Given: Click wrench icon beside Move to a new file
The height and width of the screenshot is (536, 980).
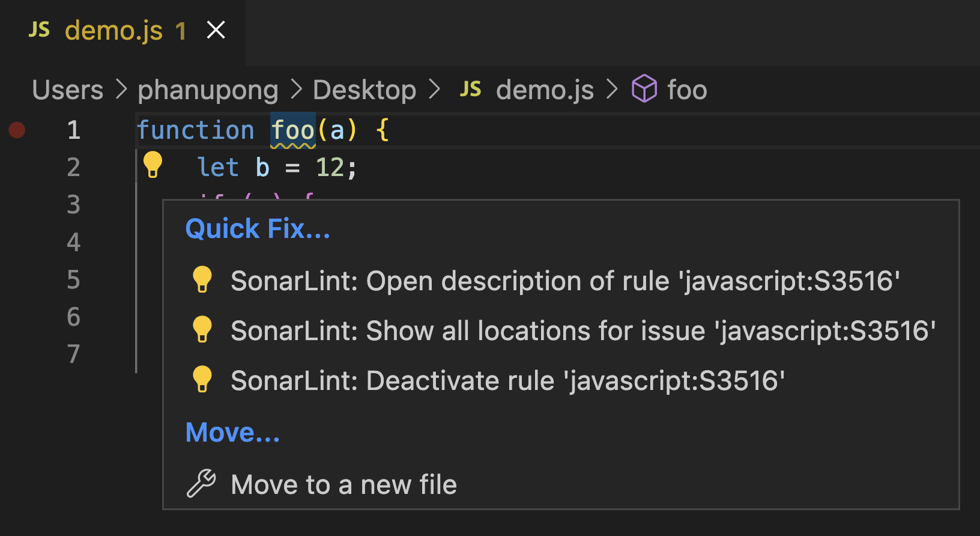Looking at the screenshot, I should click(201, 483).
